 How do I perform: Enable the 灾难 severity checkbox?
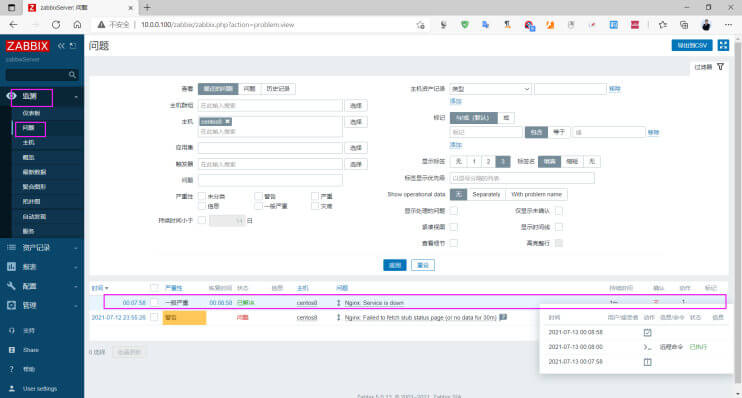point(315,206)
